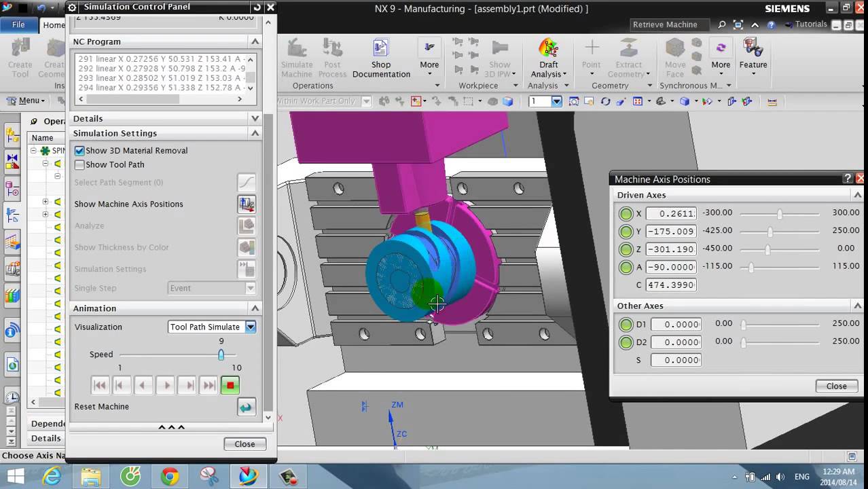Check Show Tool Path option

coord(79,165)
